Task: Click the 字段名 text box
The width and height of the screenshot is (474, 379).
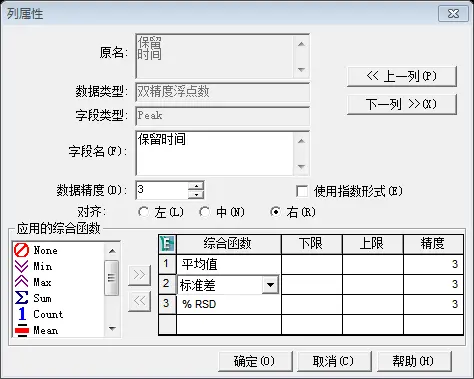Action: point(215,153)
